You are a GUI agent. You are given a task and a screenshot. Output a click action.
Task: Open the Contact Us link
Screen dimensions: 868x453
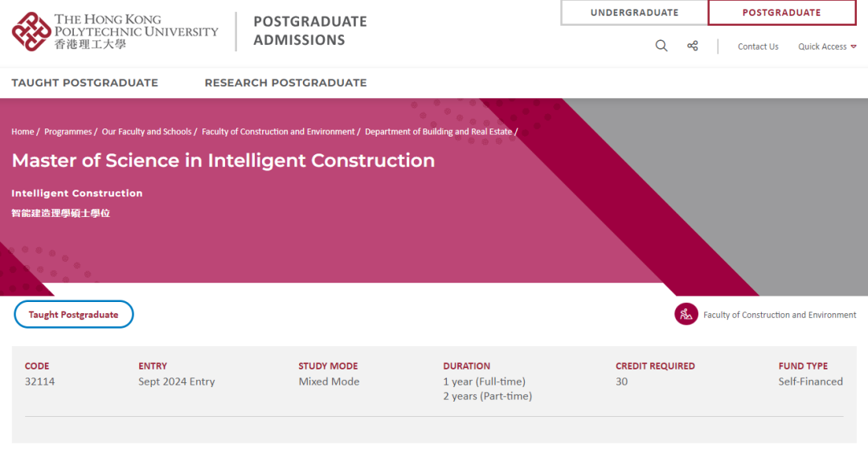coord(758,47)
